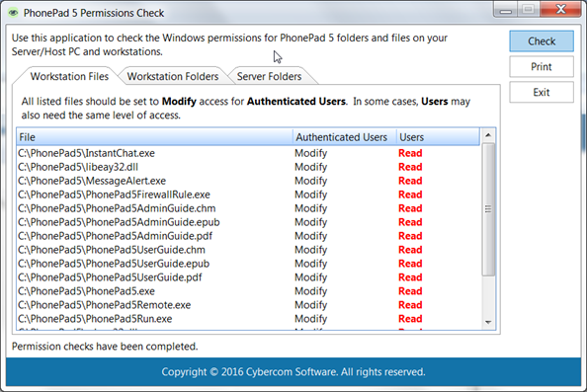Switch to the Workstation Files tab
Screen dimensions: 587x392
click(x=69, y=76)
